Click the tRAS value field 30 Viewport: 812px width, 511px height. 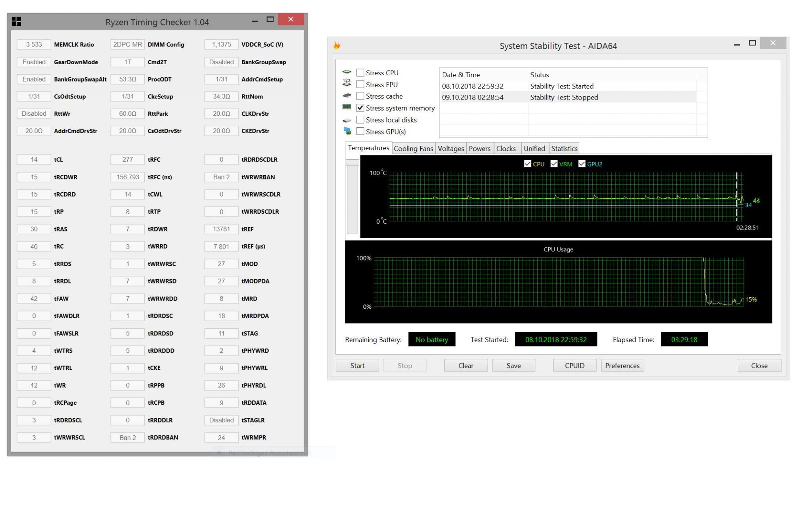34,229
